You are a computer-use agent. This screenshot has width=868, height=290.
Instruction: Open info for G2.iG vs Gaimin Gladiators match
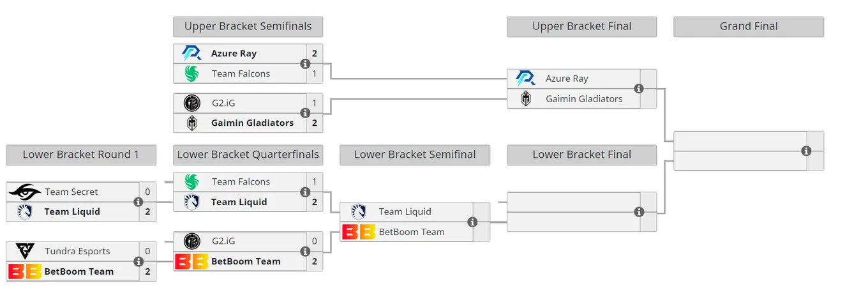(305, 113)
